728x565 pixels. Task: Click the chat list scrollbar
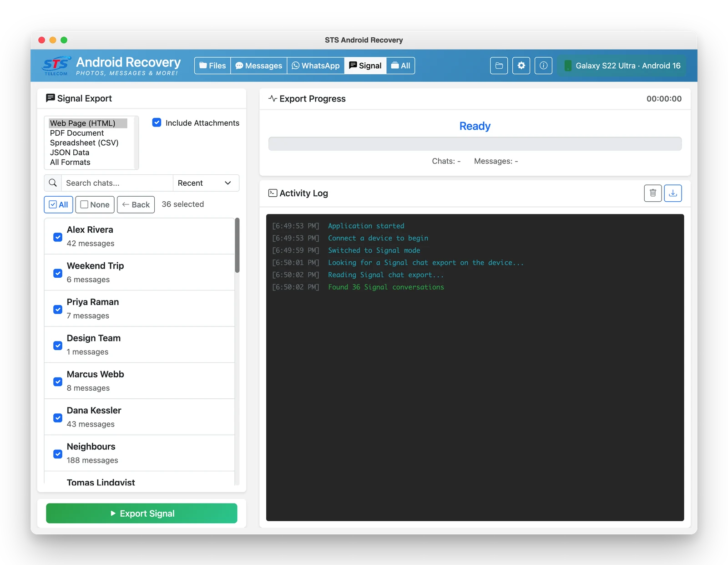point(237,245)
